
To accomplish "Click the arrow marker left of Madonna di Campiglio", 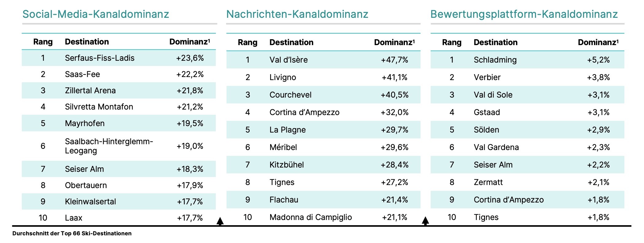I will tap(220, 221).
